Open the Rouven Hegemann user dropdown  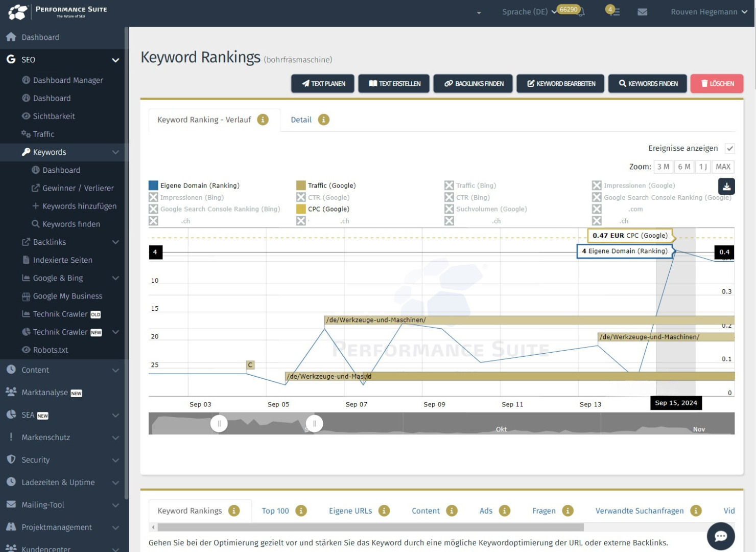point(708,12)
